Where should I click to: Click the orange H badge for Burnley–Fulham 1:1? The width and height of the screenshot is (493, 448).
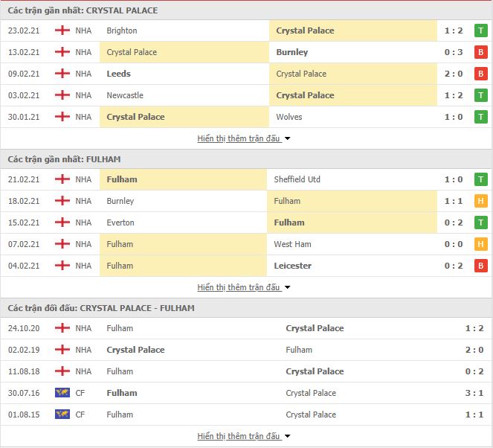[481, 201]
